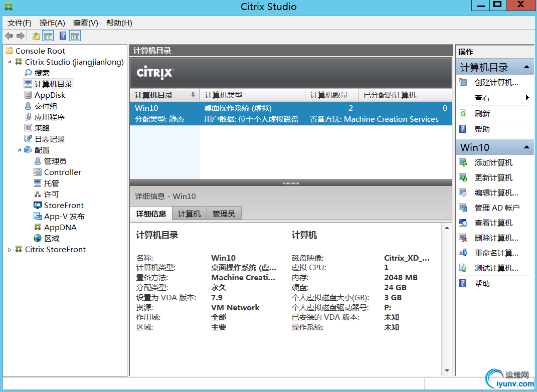This screenshot has height=392, width=537.
Task: Open the 文件(F) menu
Action: point(20,23)
